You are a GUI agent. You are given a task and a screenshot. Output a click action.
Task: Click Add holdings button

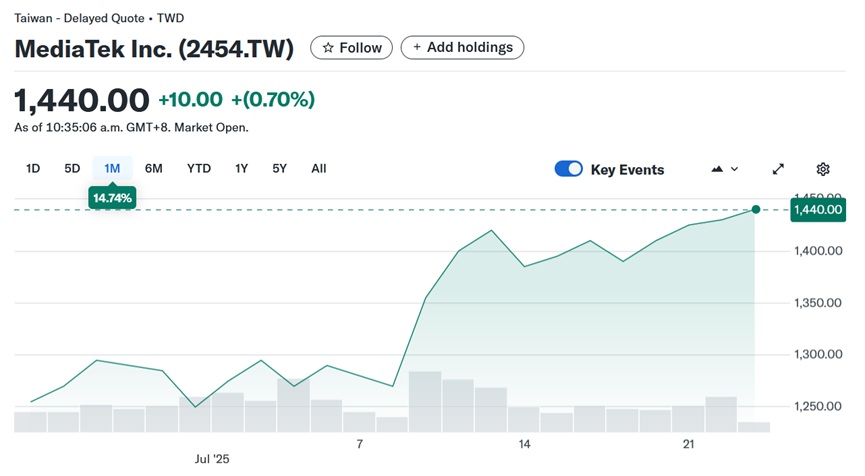point(462,47)
